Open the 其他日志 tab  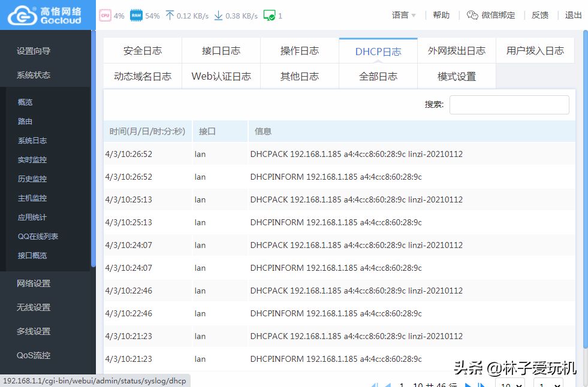tap(300, 77)
